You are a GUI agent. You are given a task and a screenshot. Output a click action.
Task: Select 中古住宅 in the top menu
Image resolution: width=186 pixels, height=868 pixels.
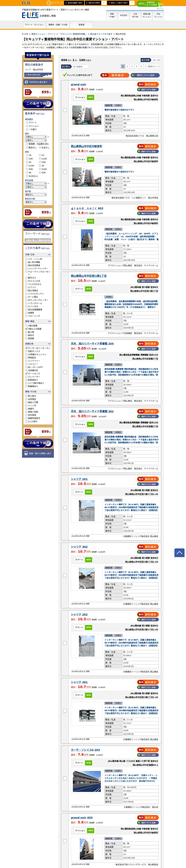click(x=124, y=15)
